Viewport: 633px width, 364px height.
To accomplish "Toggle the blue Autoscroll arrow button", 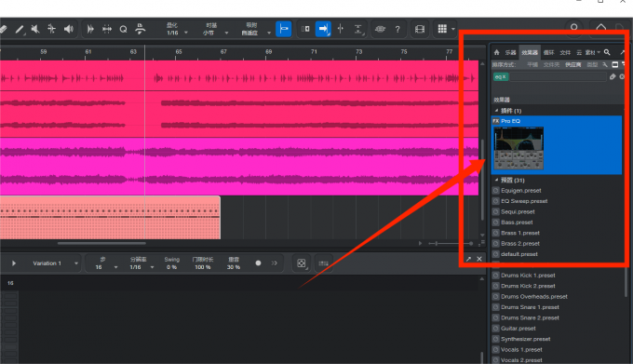I will (x=323, y=29).
